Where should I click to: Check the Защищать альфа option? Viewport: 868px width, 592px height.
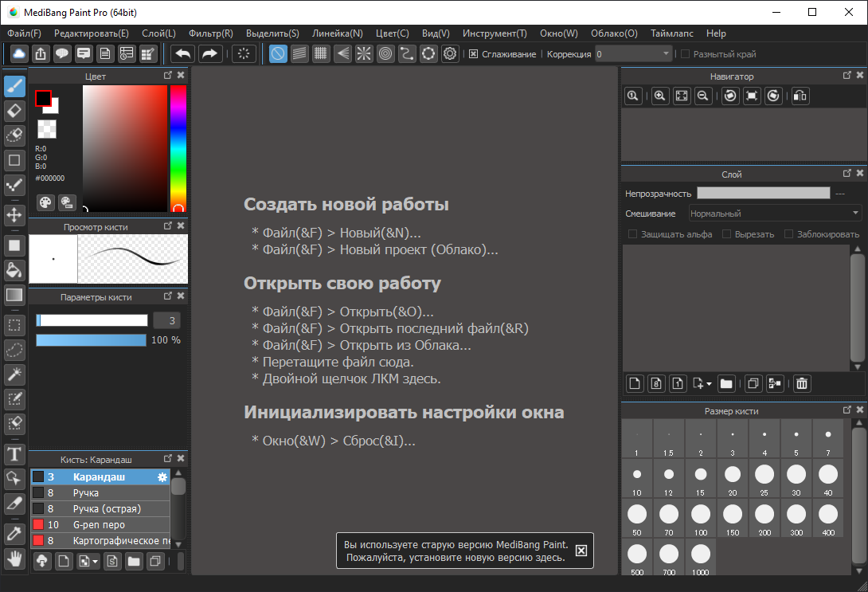633,234
